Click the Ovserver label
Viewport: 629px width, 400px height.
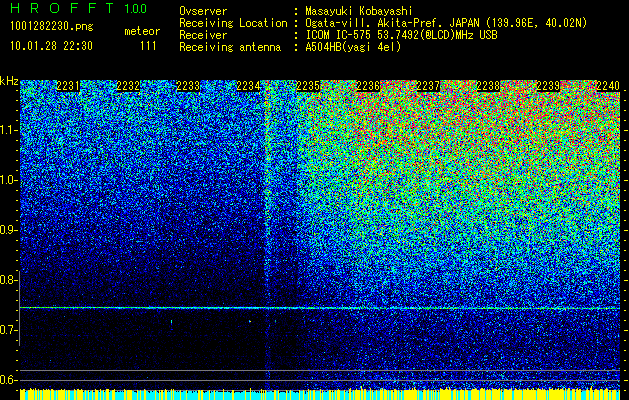203,11
